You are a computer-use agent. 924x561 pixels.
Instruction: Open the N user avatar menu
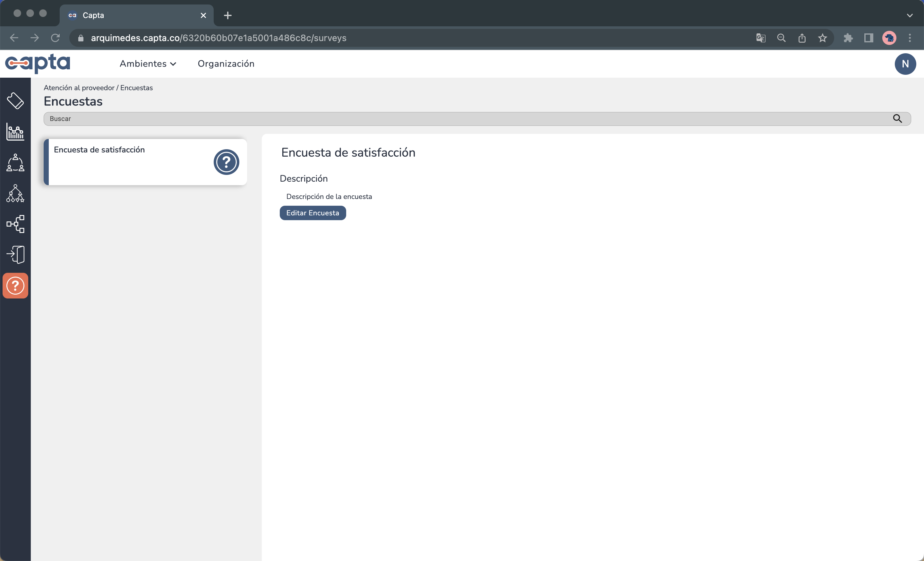[x=905, y=64]
